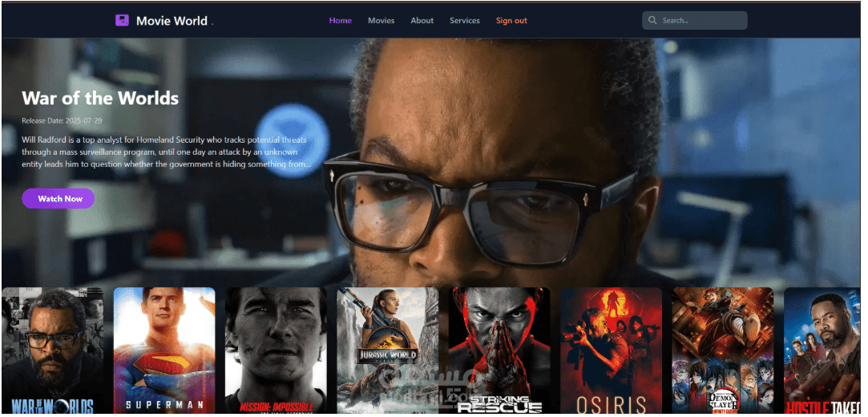Open the Superman poster card
Viewport: 868px width, 417px height.
(x=164, y=350)
